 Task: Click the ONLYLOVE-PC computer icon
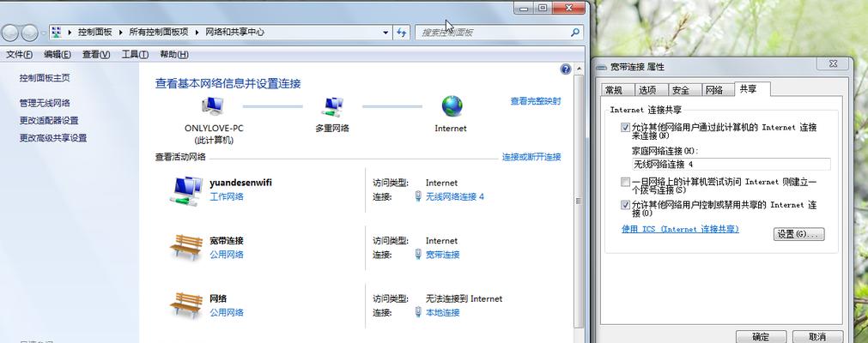[x=213, y=105]
